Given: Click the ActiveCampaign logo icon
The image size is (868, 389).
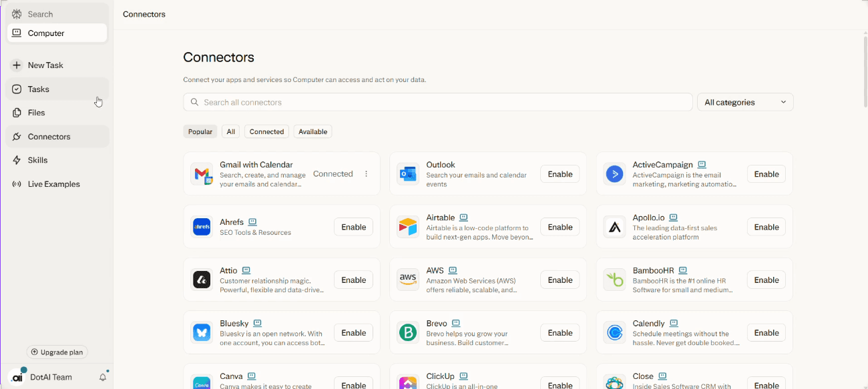Looking at the screenshot, I should pyautogui.click(x=614, y=174).
